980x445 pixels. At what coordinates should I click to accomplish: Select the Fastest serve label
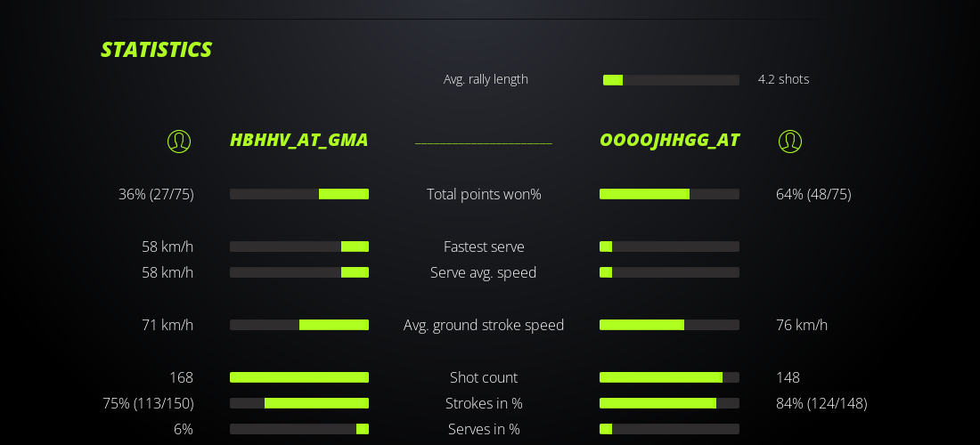[x=484, y=247]
